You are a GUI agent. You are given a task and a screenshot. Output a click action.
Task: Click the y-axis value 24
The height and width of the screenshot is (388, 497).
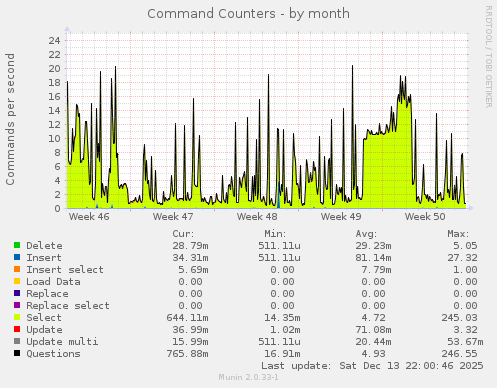[x=55, y=41]
